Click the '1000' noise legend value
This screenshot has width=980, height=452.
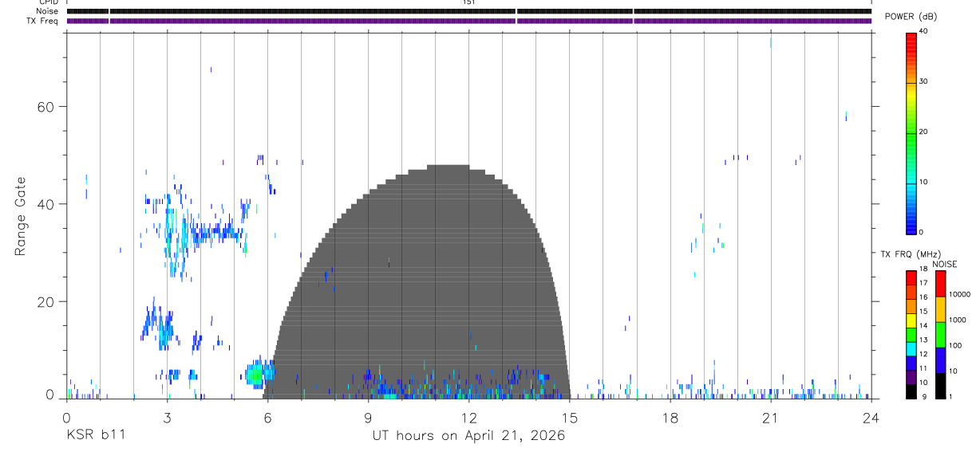958,320
